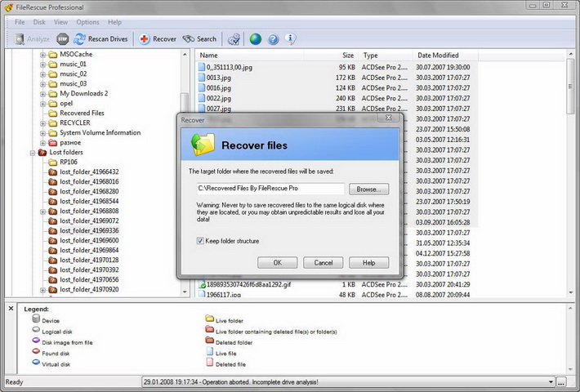
Task: Close the Legend panel with its X
Action: [10, 310]
